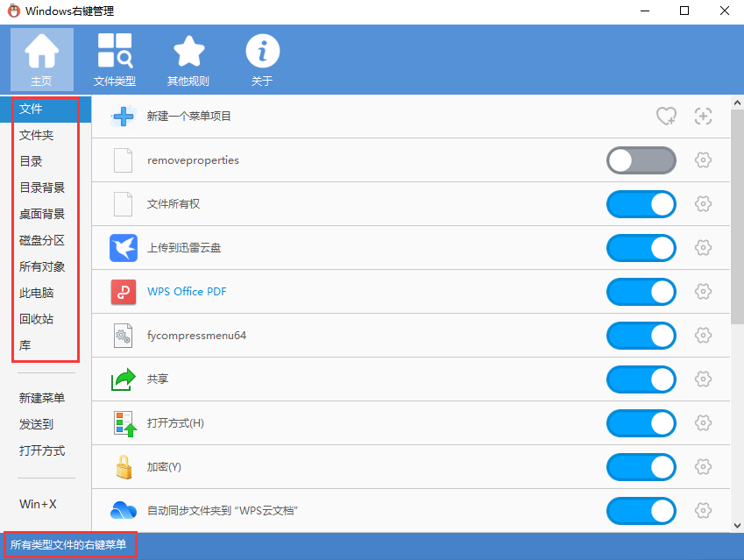Image resolution: width=744 pixels, height=560 pixels.
Task: Open settings gear for WPS Office PDF
Action: point(703,291)
